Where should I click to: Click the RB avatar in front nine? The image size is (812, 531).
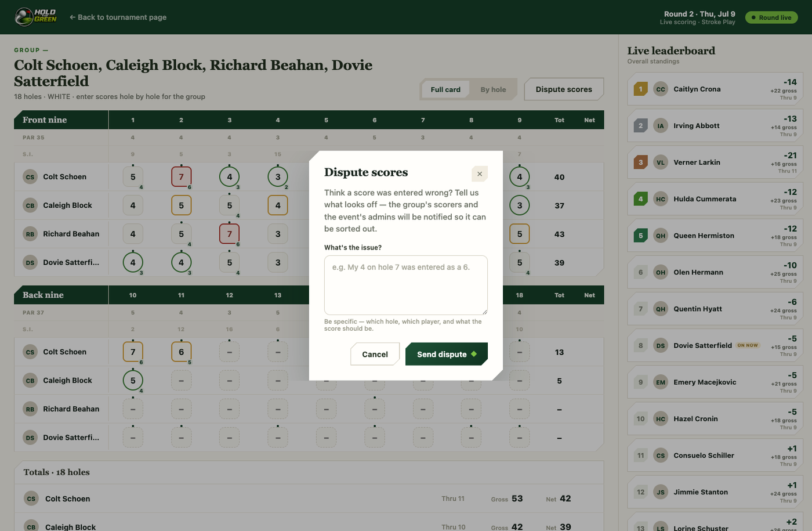pos(30,234)
